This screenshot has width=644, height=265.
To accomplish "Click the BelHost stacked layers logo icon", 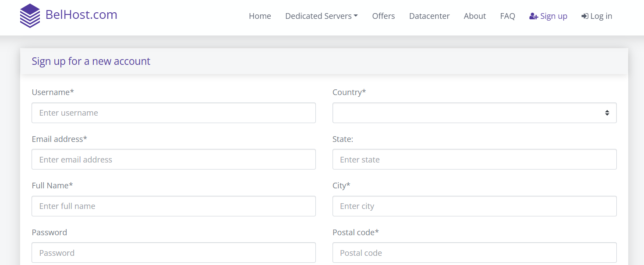I will (x=30, y=16).
